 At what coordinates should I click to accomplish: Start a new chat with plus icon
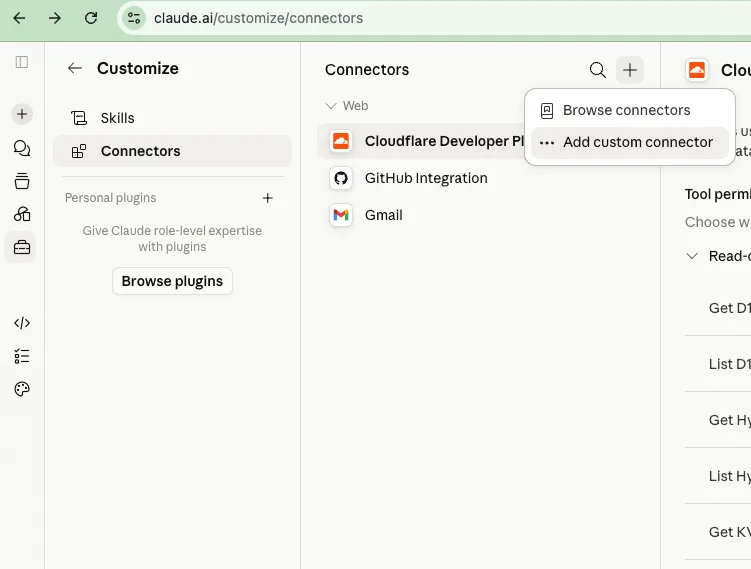coord(22,114)
